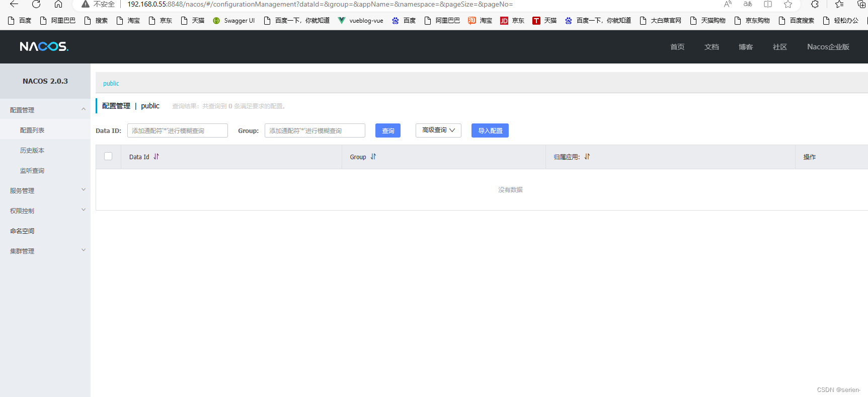Screen dimensions: 868x397
Task: Sort table by Group column icon
Action: [373, 157]
